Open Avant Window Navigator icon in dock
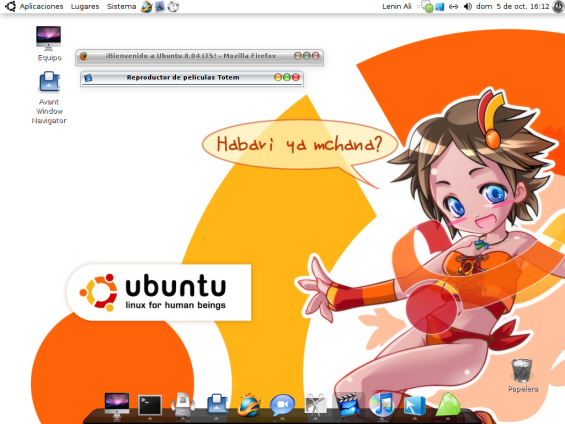Image resolution: width=565 pixels, height=424 pixels. (x=217, y=404)
